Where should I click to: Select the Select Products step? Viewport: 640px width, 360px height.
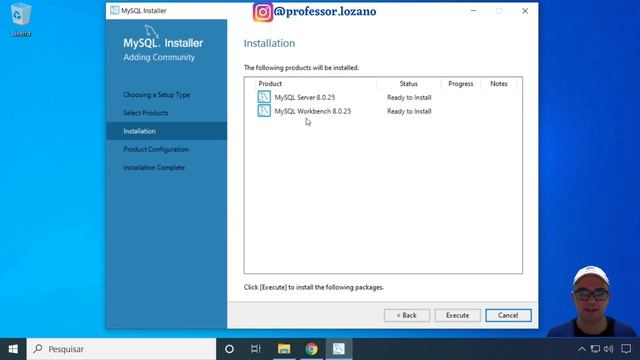(146, 113)
